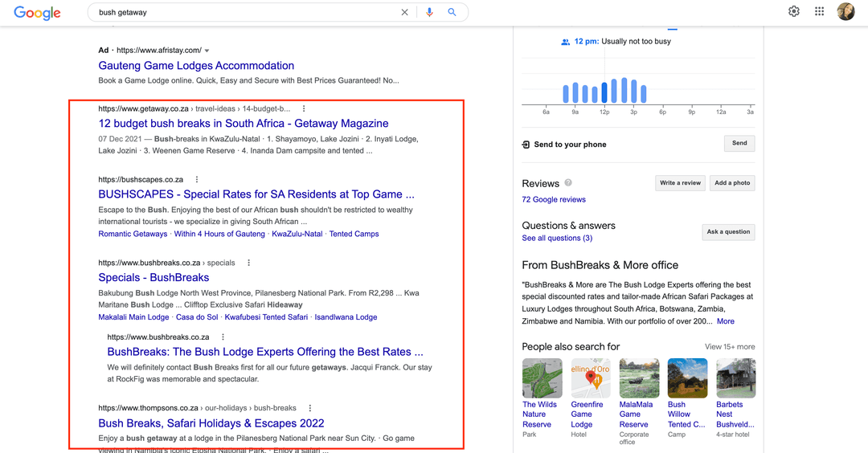Open 12 budget bush breaks result

[x=244, y=124]
